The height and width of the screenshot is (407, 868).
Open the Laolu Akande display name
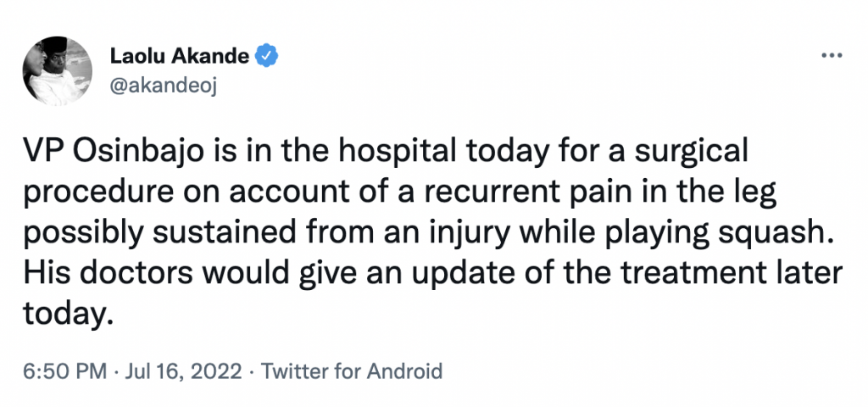point(180,56)
